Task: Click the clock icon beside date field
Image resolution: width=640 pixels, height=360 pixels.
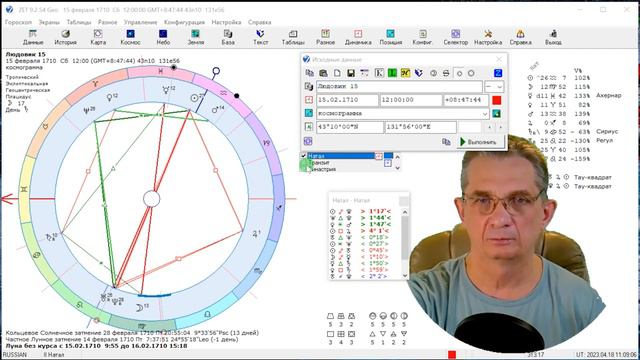Action: point(309,100)
